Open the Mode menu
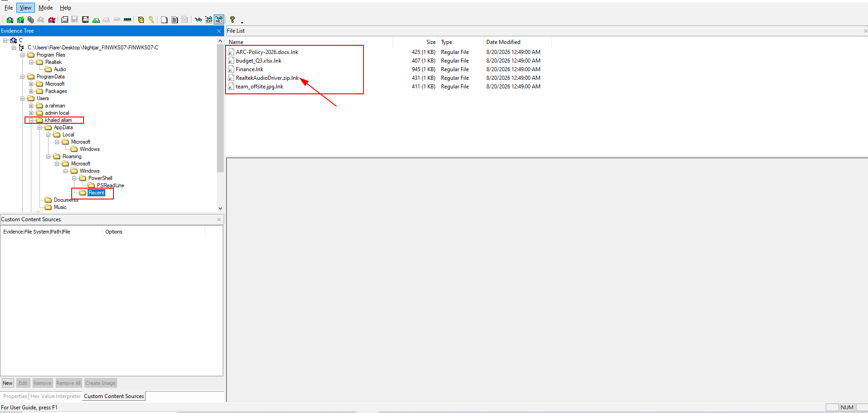The height and width of the screenshot is (413, 868). (x=45, y=8)
